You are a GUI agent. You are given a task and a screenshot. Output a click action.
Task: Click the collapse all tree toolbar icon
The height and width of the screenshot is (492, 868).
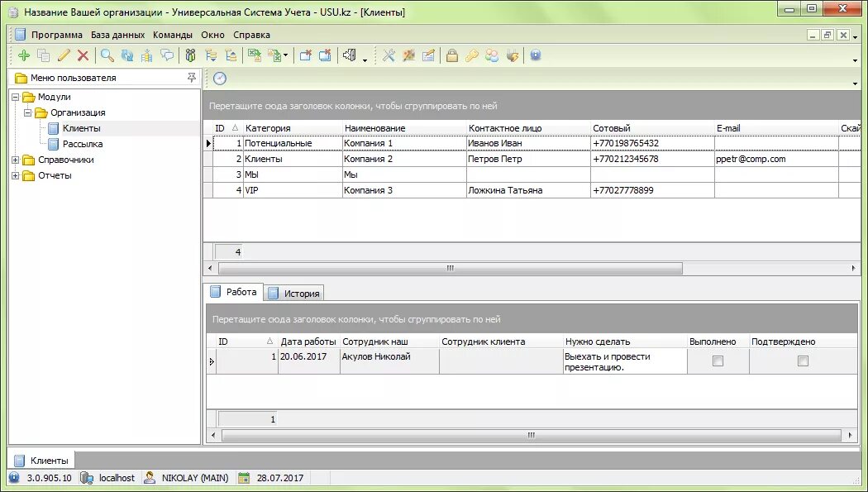231,55
